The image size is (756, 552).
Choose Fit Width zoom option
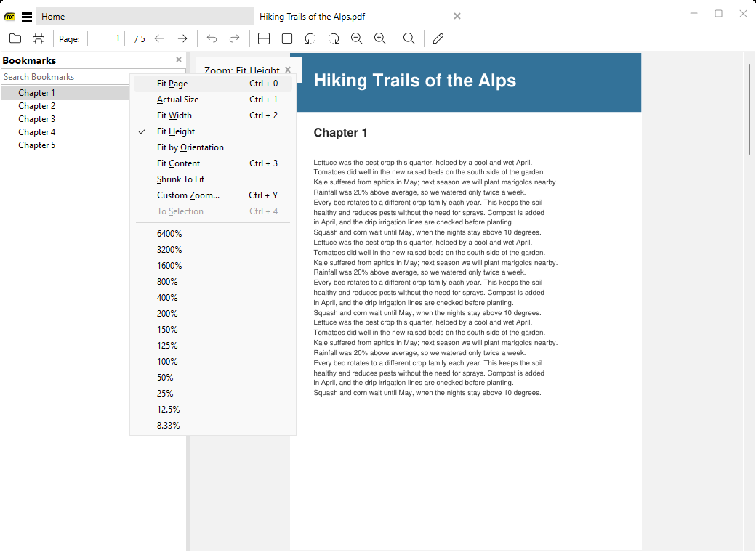212,115
